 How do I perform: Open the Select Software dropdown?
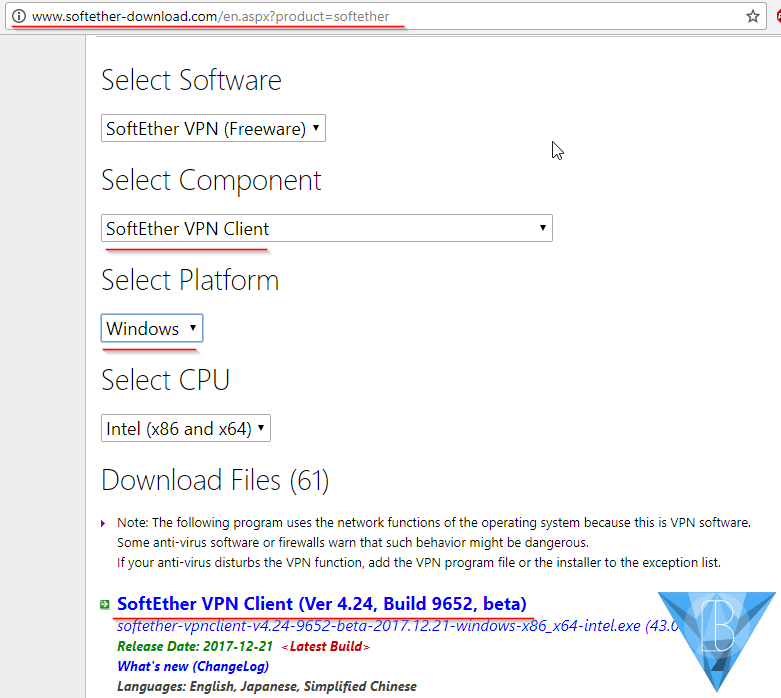click(x=213, y=129)
